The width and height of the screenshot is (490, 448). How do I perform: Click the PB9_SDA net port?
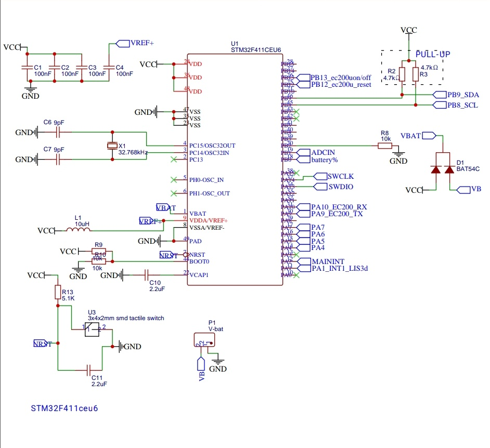point(456,95)
